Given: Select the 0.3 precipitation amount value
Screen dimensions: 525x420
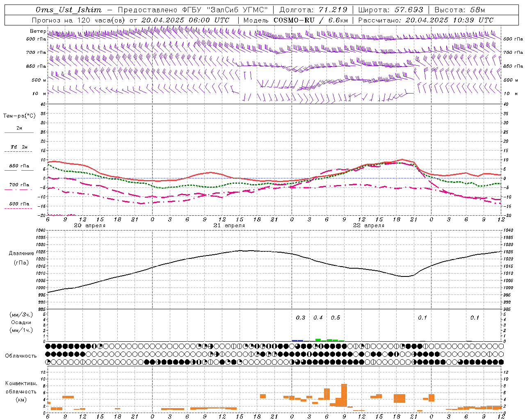Looking at the screenshot, I should [x=301, y=318].
